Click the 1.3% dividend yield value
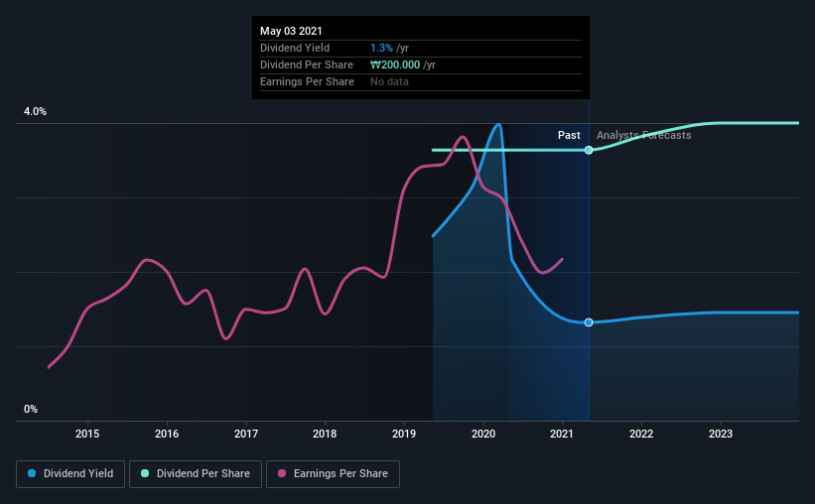The width and height of the screenshot is (815, 504). (x=381, y=48)
